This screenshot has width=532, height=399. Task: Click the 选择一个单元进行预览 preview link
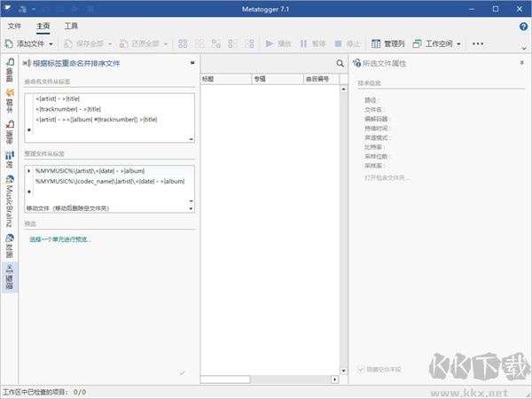pyautogui.click(x=60, y=239)
